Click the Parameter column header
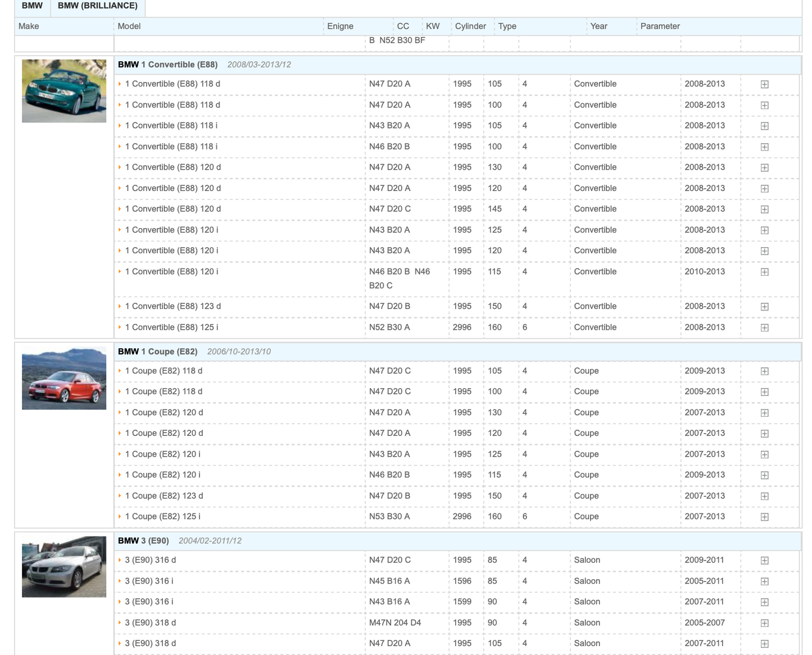Screen dimensions: 812x655 (x=660, y=26)
